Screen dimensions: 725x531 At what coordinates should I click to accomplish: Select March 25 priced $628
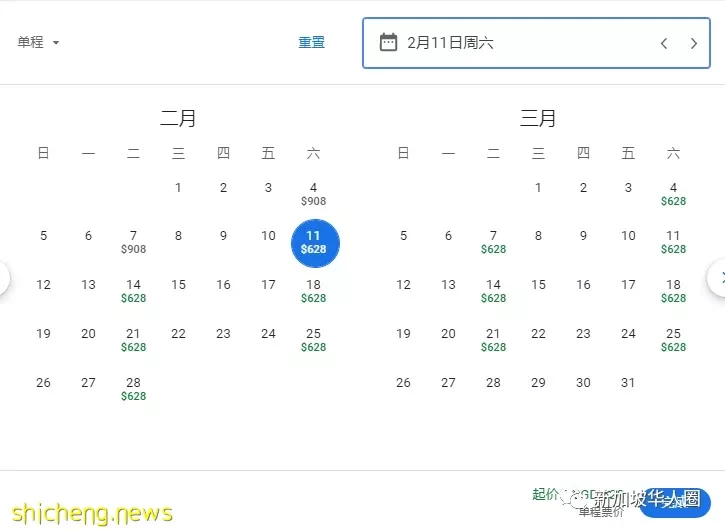click(x=673, y=340)
